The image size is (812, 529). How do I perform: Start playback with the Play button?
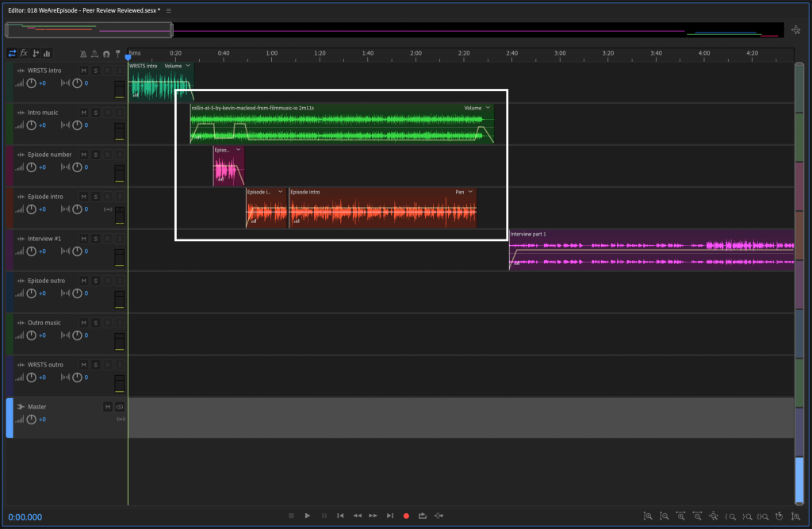(308, 516)
